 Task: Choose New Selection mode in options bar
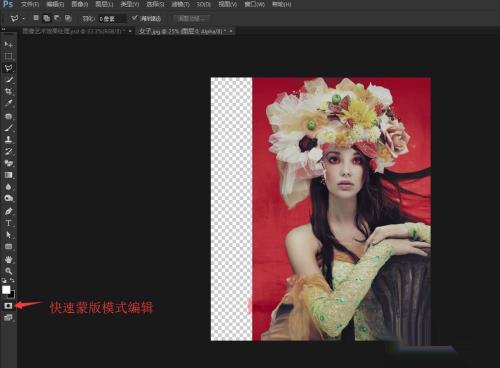click(36, 18)
